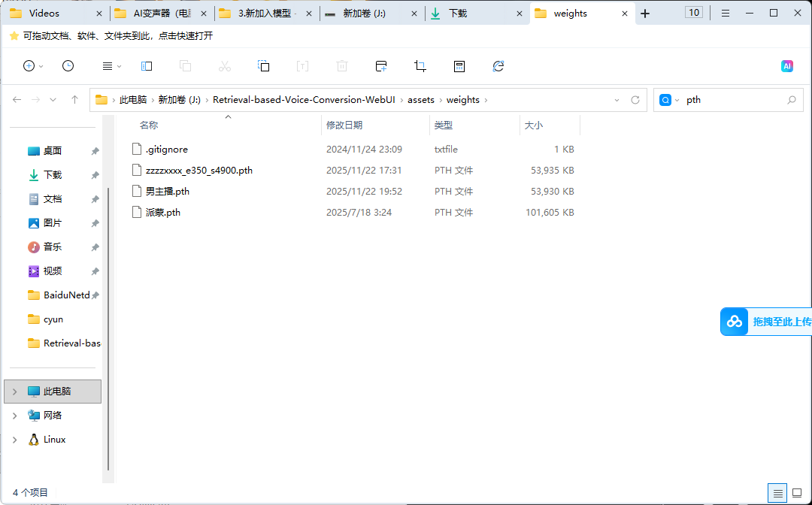Toggle the preview pane icon
This screenshot has width=812, height=505.
coord(147,65)
